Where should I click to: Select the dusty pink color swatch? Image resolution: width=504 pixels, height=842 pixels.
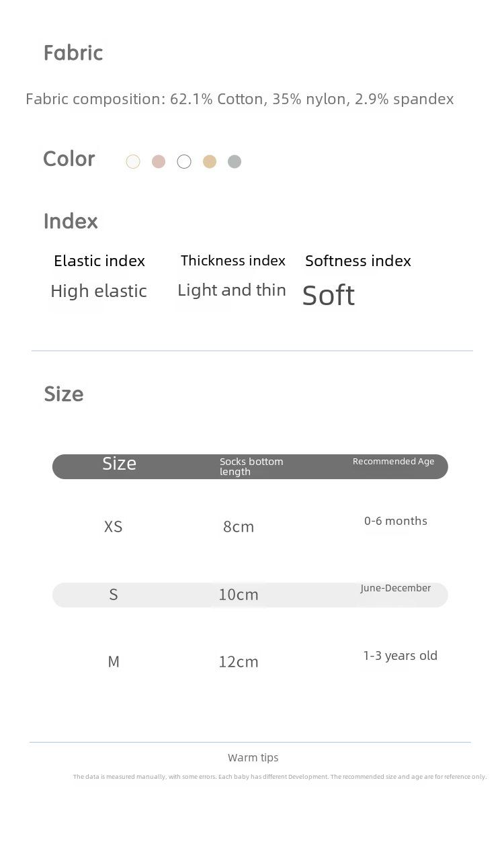(x=159, y=161)
